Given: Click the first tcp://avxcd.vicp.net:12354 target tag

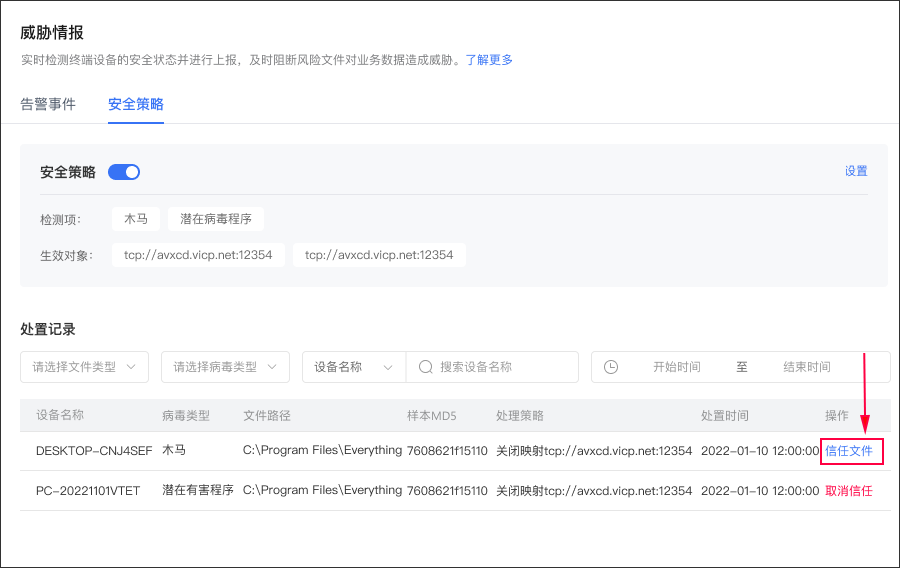Looking at the screenshot, I should [x=198, y=255].
